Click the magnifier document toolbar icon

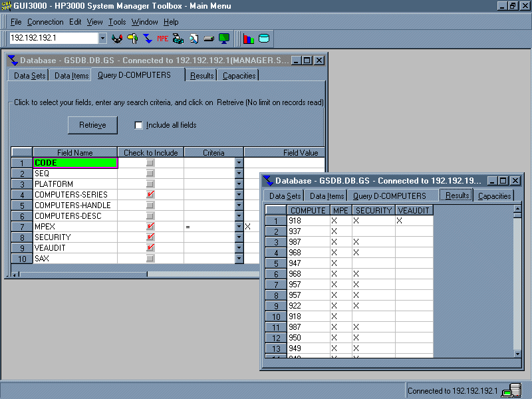pyautogui.click(x=194, y=39)
